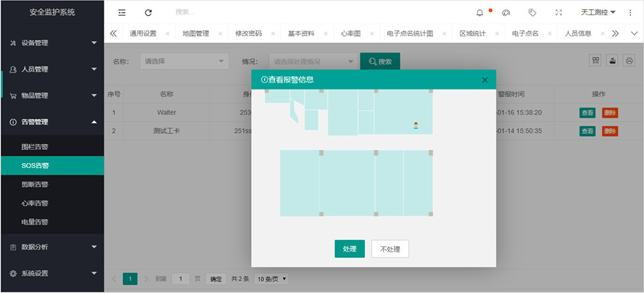Close the 心率图 tab
Image resolution: width=644 pixels, height=293 pixels.
click(x=373, y=34)
